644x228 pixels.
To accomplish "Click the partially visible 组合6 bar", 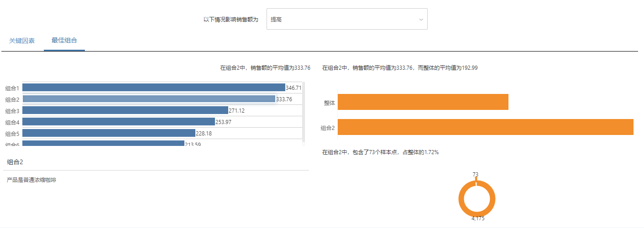I will [103, 143].
